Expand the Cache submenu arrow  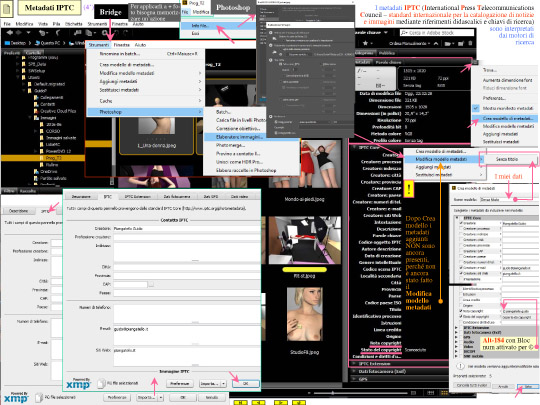point(200,101)
